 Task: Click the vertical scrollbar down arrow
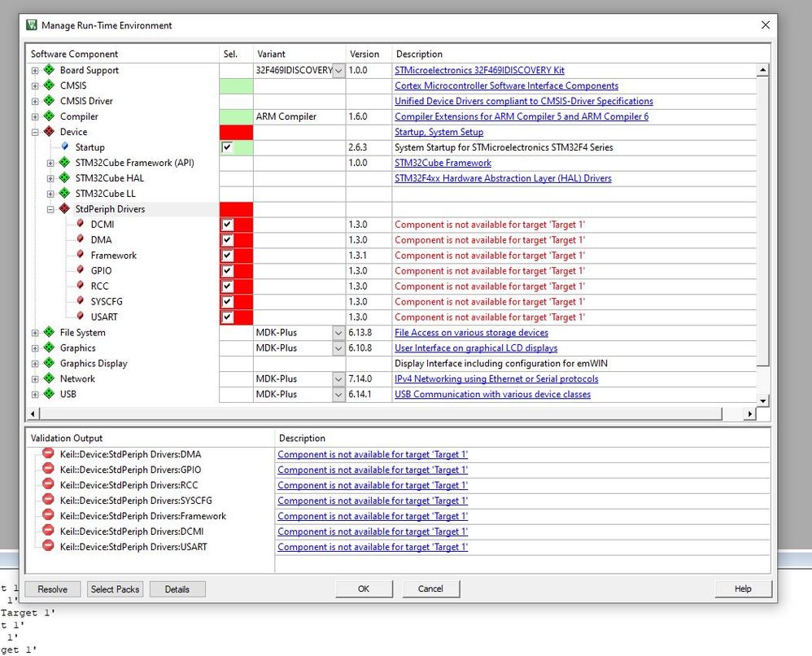coord(763,400)
